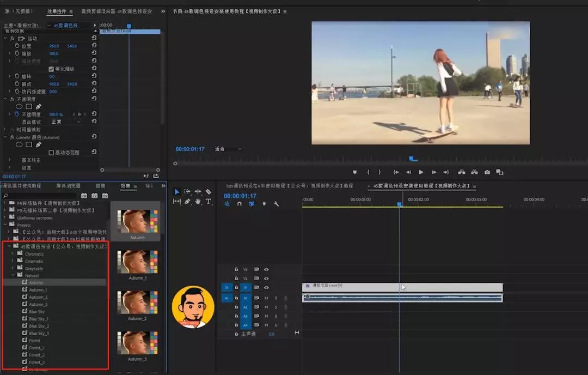Switch to luts调色预设 sequence tab
Screen dimensions: 588x375
[290, 186]
